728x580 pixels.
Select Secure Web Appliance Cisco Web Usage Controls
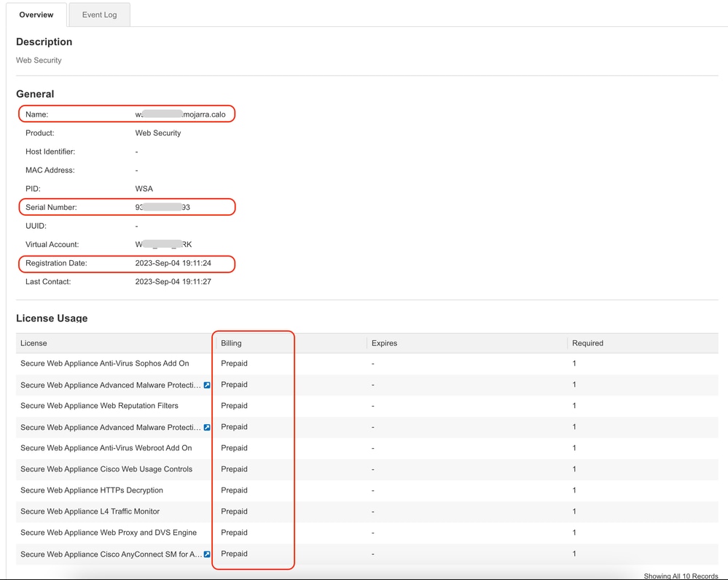106,469
